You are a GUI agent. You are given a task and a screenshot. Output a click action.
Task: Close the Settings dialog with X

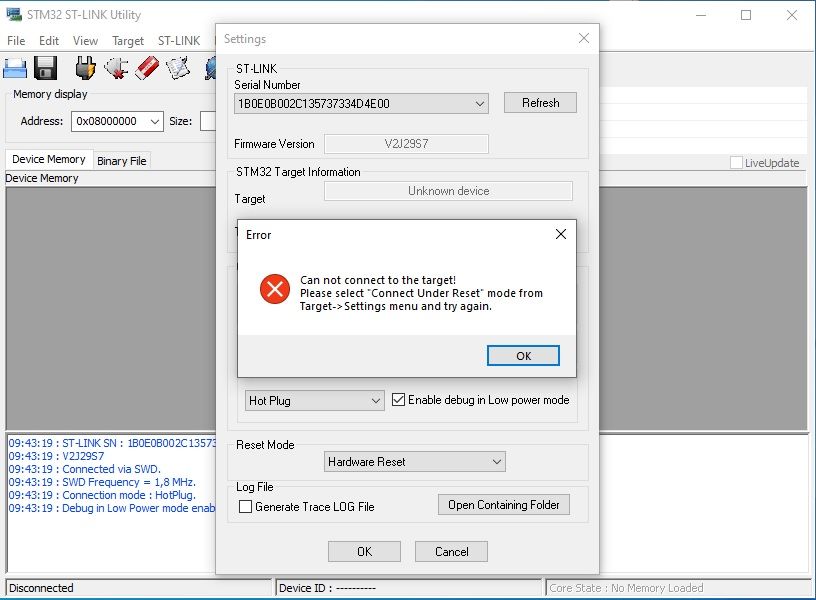[x=584, y=38]
